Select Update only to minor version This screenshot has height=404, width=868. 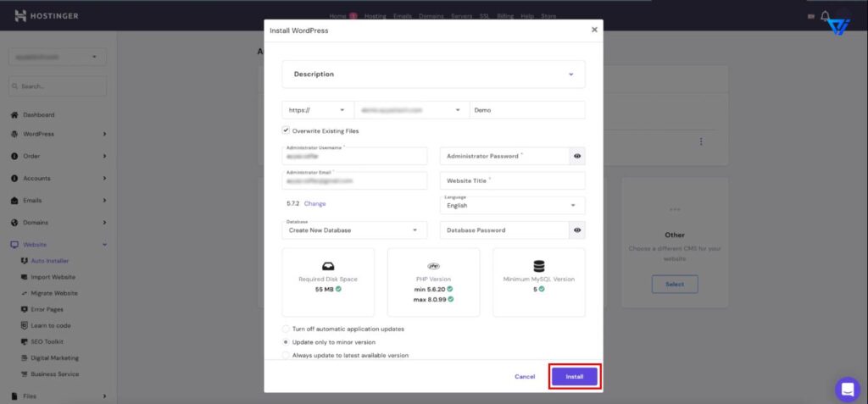[x=286, y=342]
